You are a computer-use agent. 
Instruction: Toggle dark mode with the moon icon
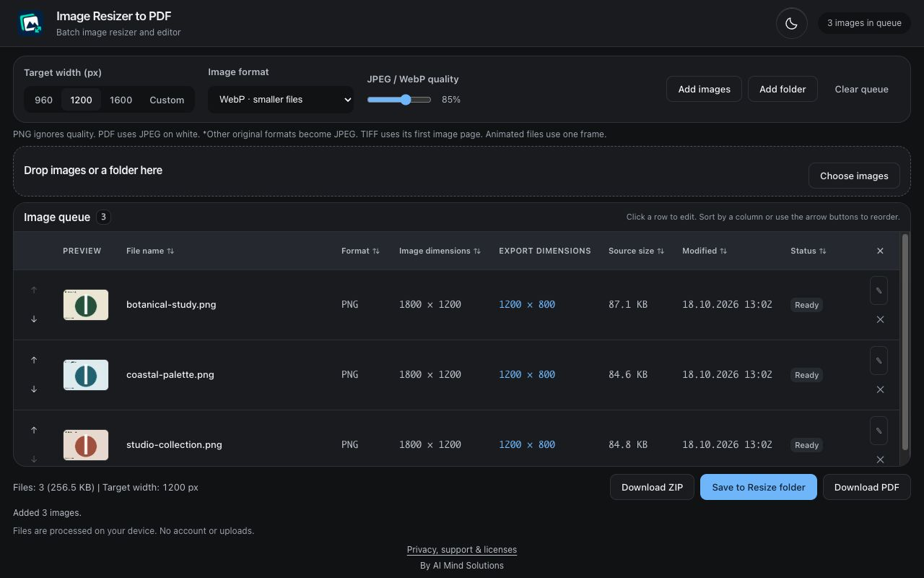tap(791, 23)
